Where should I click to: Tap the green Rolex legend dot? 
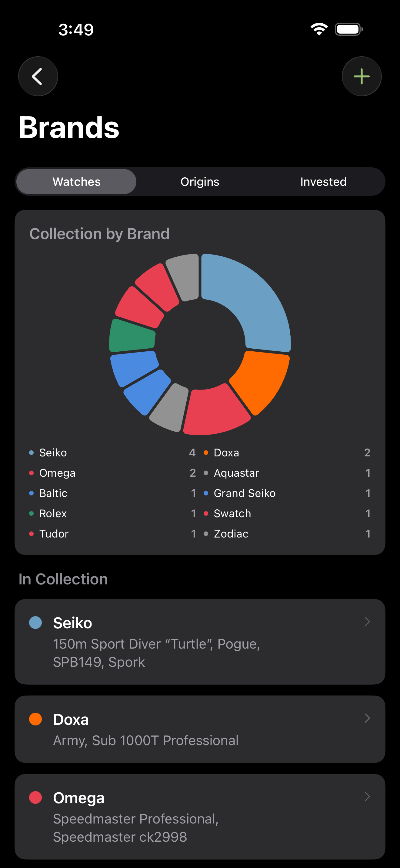tap(32, 513)
